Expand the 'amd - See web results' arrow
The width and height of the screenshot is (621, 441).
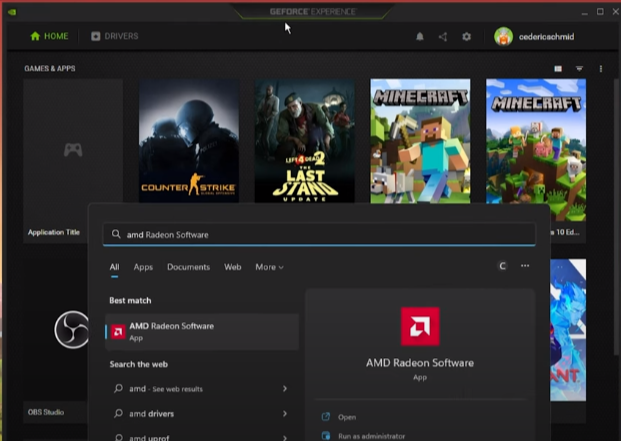pyautogui.click(x=284, y=388)
